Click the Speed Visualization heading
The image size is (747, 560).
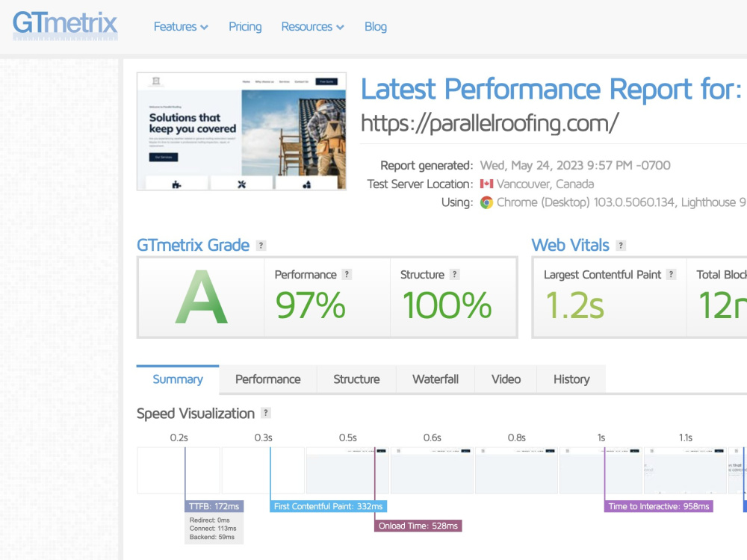[195, 414]
